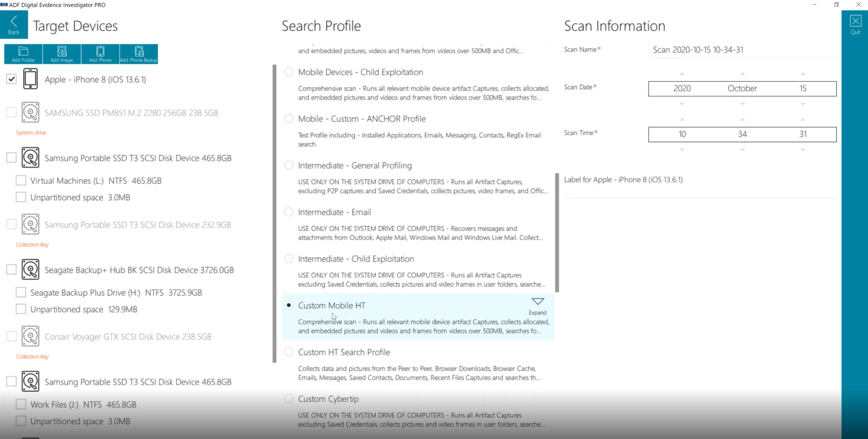Increase the scan minutes above 34
This screenshot has width=868, height=439.
coord(742,119)
